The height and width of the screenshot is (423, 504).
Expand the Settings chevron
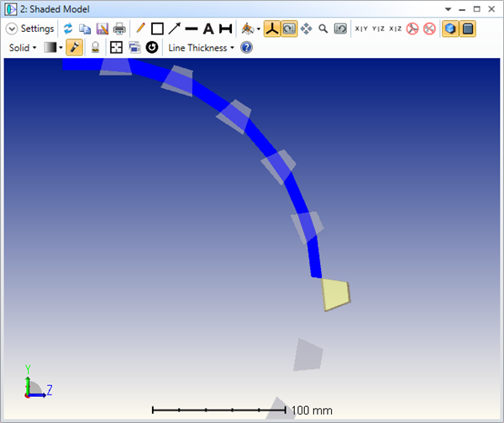[12, 29]
